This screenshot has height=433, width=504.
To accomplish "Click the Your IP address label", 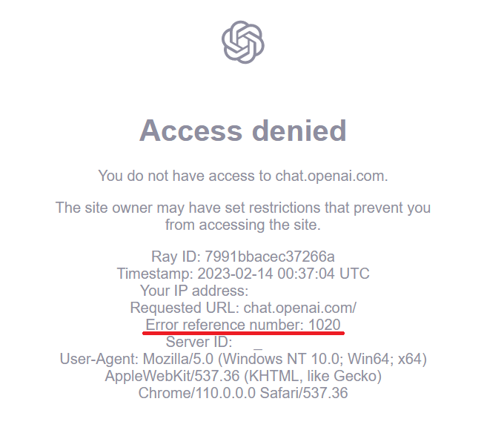I will point(193,291).
